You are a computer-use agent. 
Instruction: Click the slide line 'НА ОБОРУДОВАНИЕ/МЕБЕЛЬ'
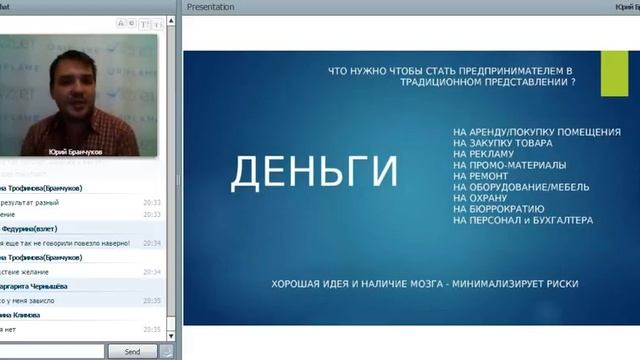[521, 187]
